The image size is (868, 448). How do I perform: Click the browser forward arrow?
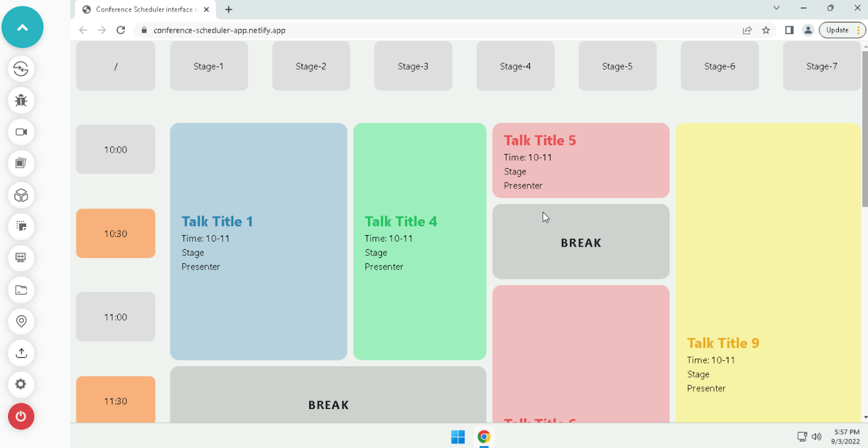102,30
